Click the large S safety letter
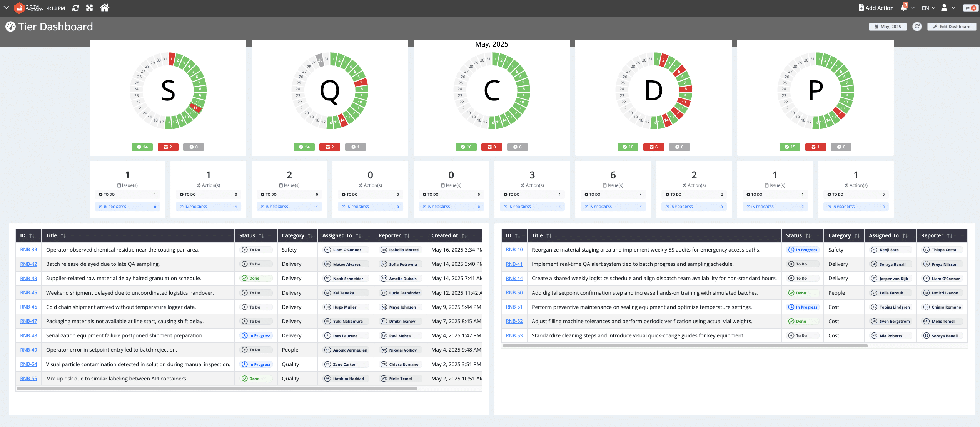980x427 pixels. click(168, 91)
